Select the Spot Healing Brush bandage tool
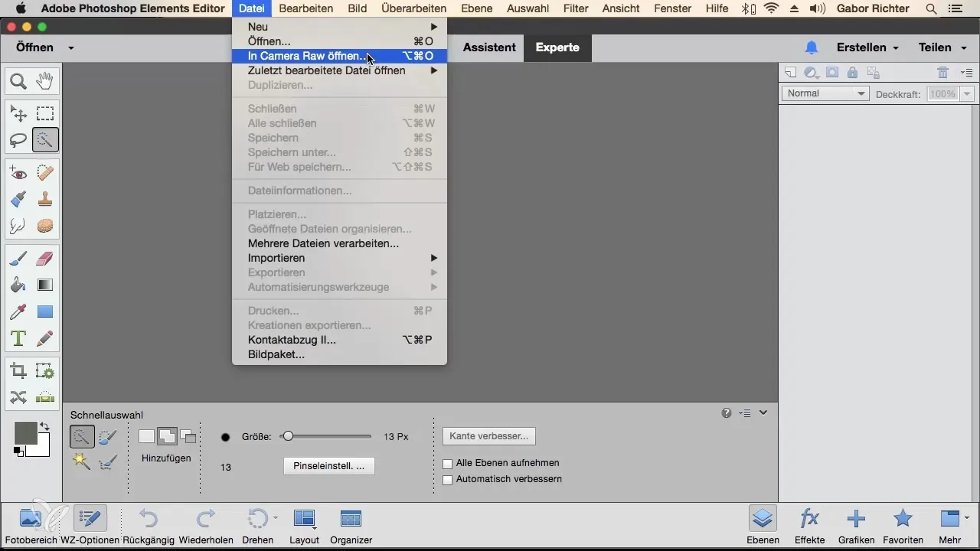This screenshot has height=551, width=980. point(45,174)
